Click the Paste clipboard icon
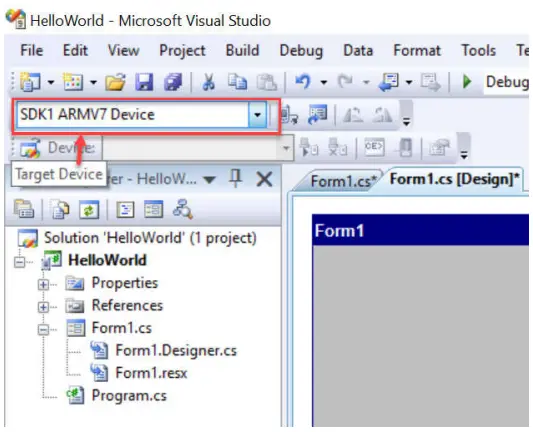Screen dimensions: 533x432 pyautogui.click(x=266, y=82)
